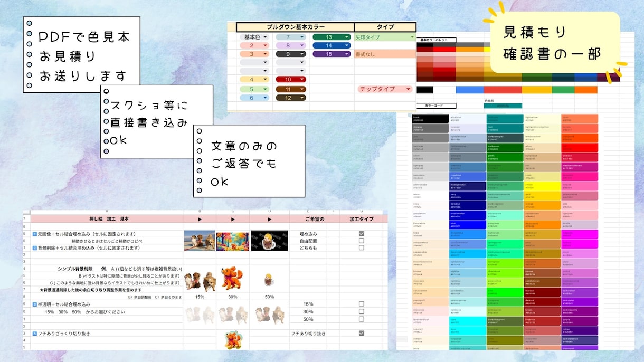Open the purple dropdown labeled 15
Viewport: 644px width, 362px height.
coord(332,54)
